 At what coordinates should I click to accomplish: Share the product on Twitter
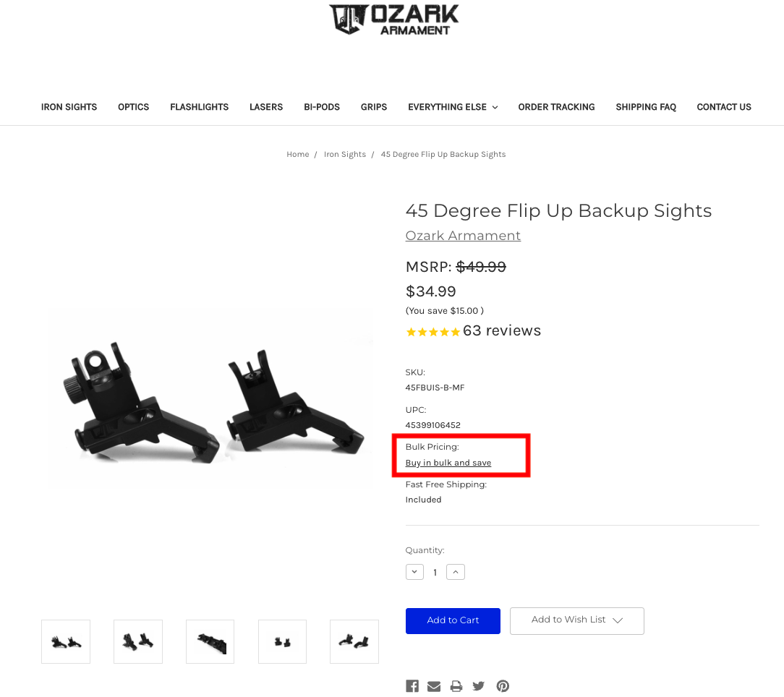click(x=479, y=686)
